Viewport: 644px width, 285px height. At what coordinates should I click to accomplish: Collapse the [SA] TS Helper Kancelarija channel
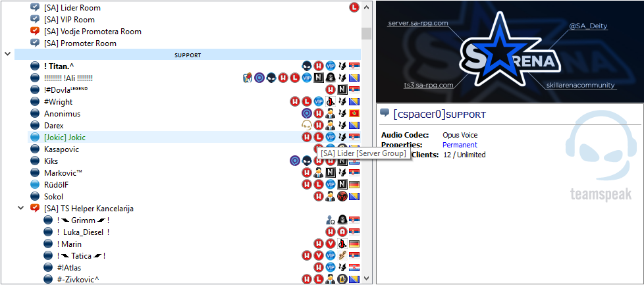(20, 208)
